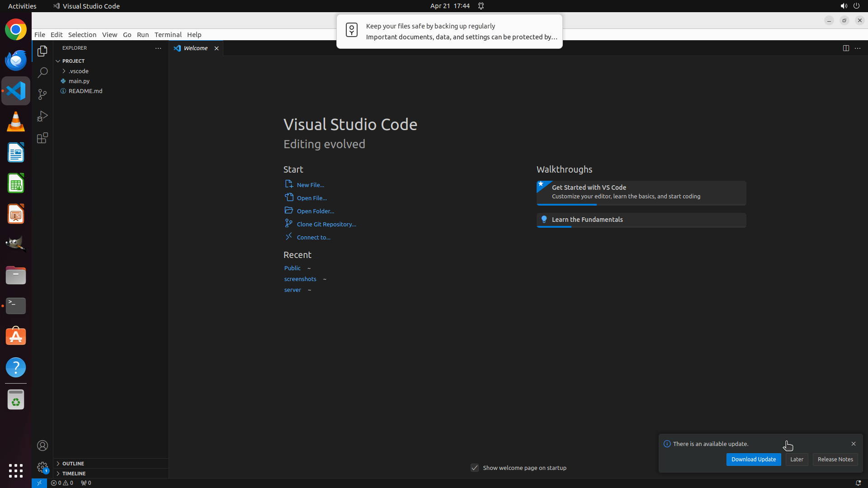Click the Download Update button

(753, 459)
